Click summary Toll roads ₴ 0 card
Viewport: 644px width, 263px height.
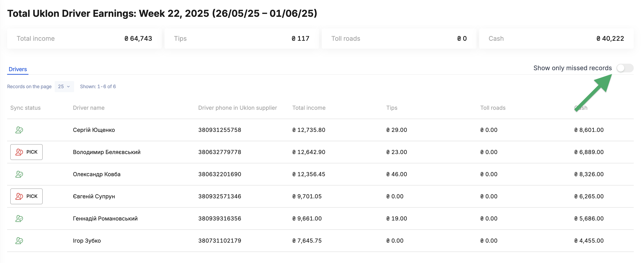point(399,39)
